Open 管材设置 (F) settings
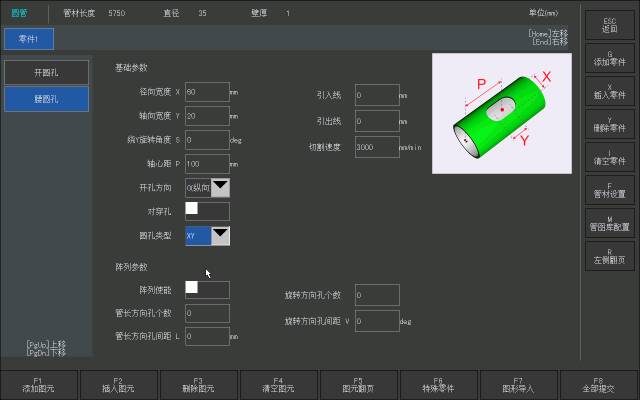Screen dimensions: 640x400 tap(609, 191)
